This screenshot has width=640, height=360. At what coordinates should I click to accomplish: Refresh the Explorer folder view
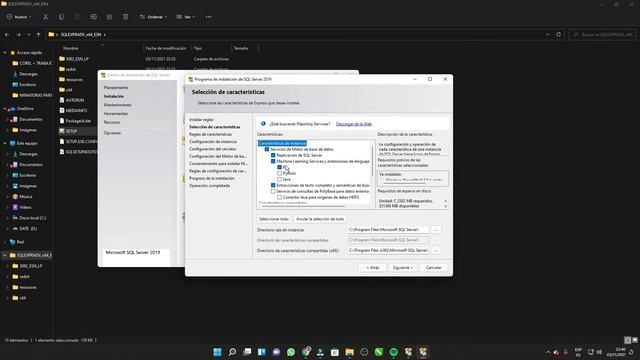(559, 35)
